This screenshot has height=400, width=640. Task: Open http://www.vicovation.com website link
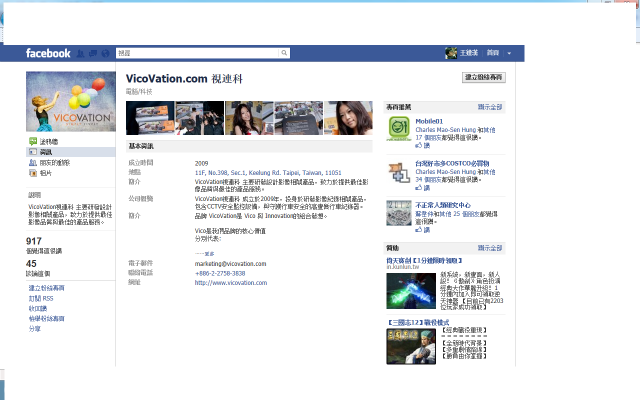(x=231, y=282)
